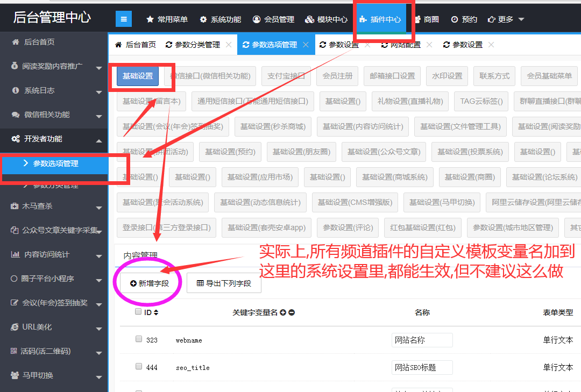
Task: Click the 导出下列字段 button
Action: pyautogui.click(x=224, y=283)
